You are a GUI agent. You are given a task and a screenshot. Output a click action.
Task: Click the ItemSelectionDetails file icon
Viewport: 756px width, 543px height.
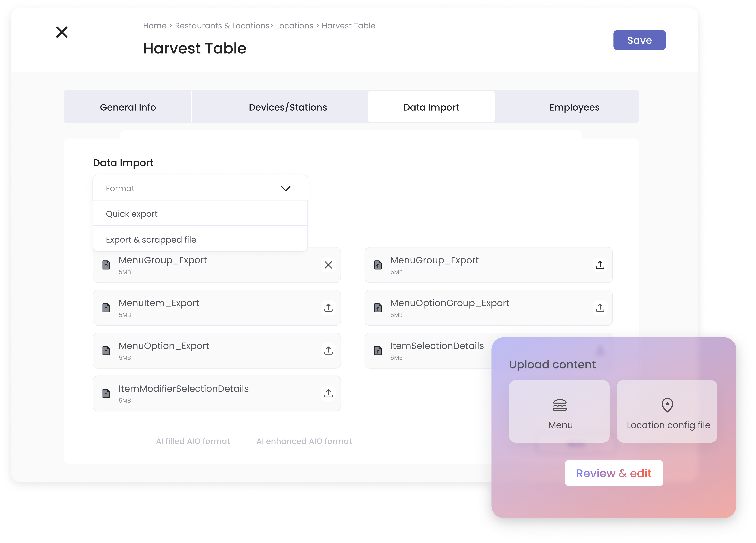click(378, 351)
